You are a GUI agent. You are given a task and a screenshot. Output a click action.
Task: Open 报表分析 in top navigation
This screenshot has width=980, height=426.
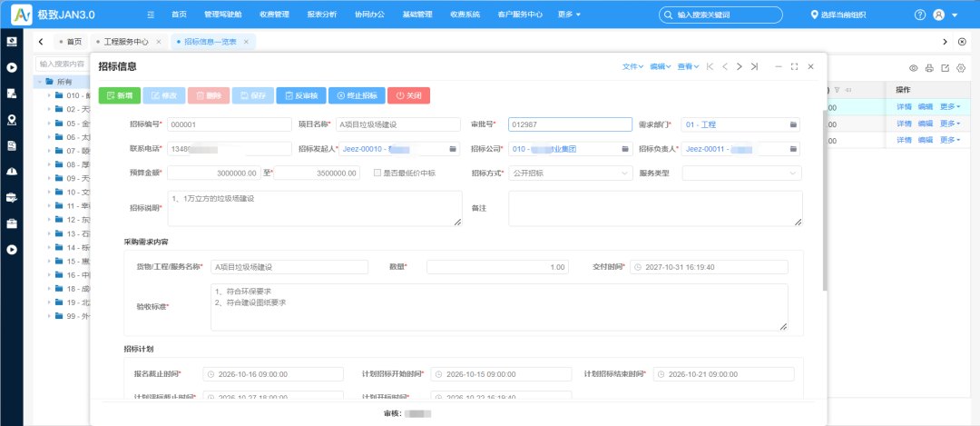(x=322, y=15)
